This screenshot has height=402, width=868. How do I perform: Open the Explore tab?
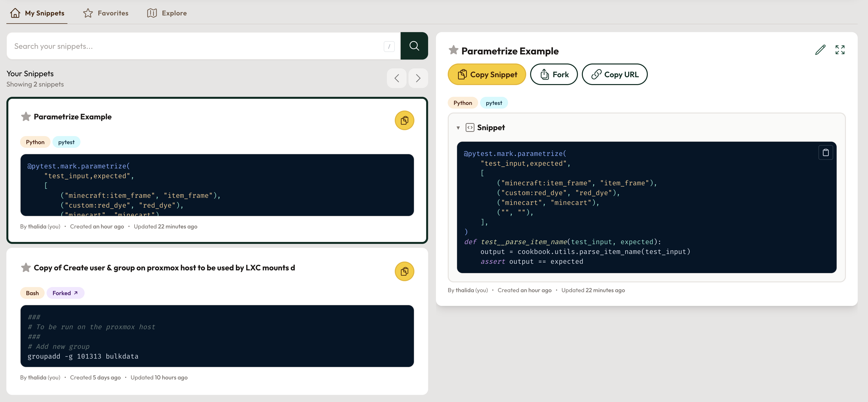point(167,13)
